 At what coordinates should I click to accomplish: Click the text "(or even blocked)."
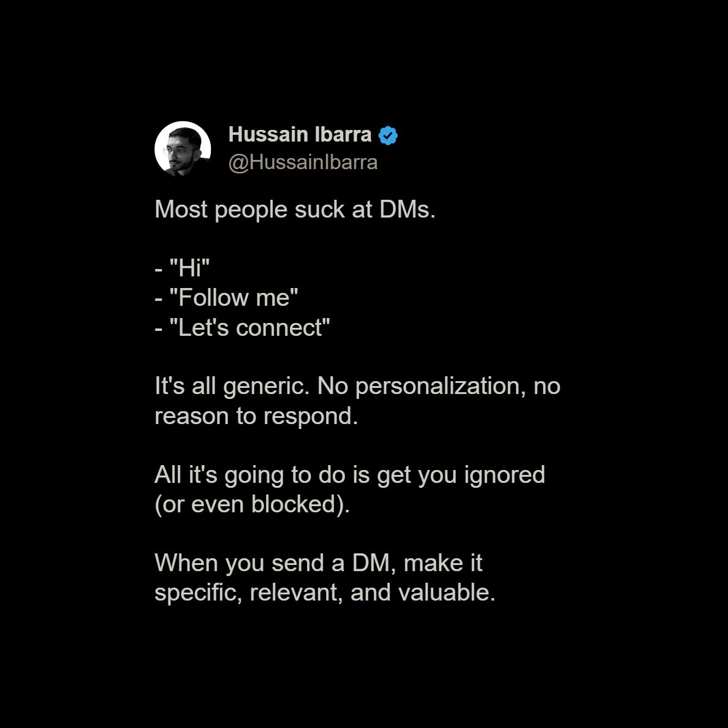(x=252, y=505)
